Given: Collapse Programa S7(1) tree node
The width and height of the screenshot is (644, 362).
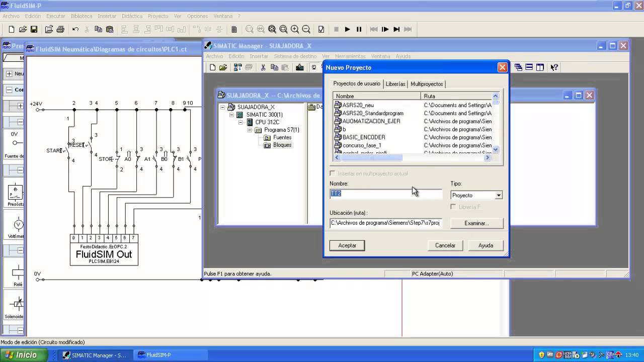Looking at the screenshot, I should click(250, 130).
